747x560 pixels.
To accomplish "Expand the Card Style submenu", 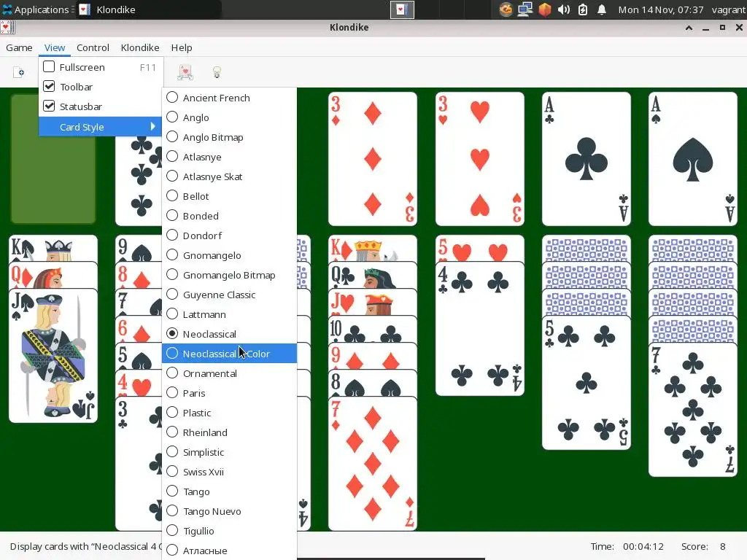I will click(x=101, y=127).
